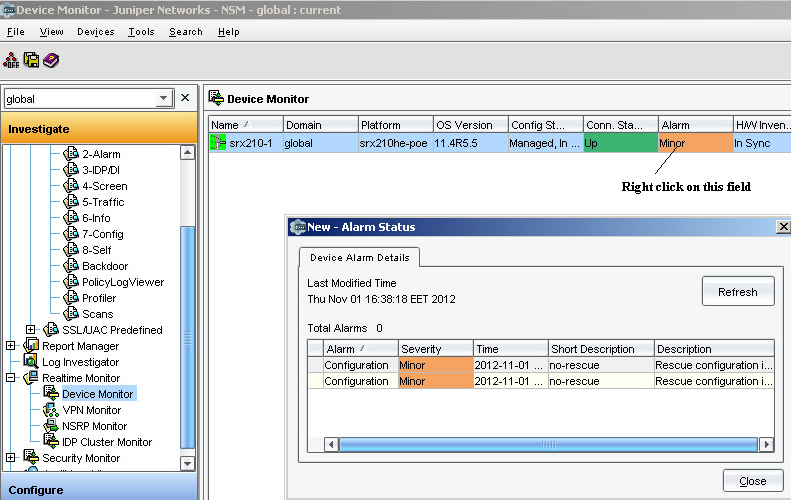Sort alarm table by Severity column
Screen dimensions: 791x500
coord(435,349)
